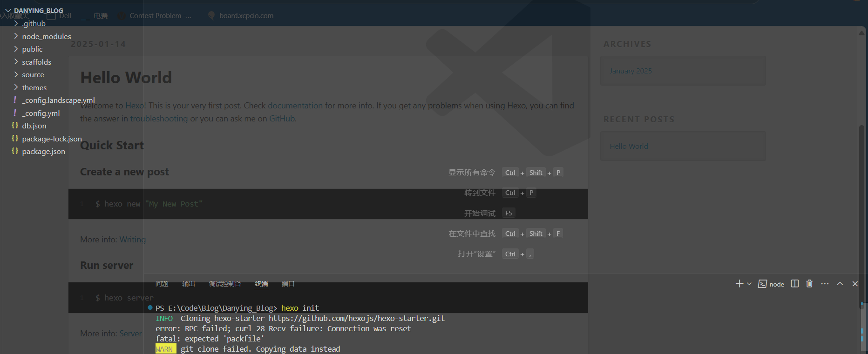Open the Hello World post title
Screen dimensions: 868x354
(x=126, y=78)
